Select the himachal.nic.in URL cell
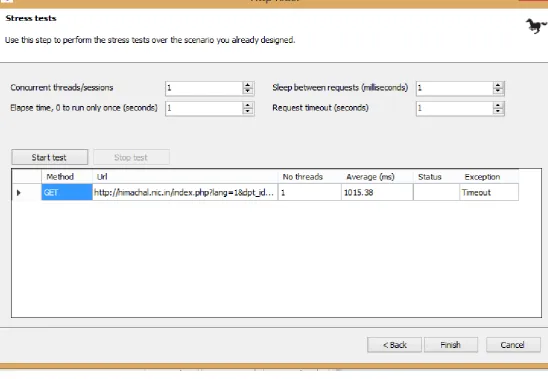Screen dimensions: 548x379 click(185, 192)
